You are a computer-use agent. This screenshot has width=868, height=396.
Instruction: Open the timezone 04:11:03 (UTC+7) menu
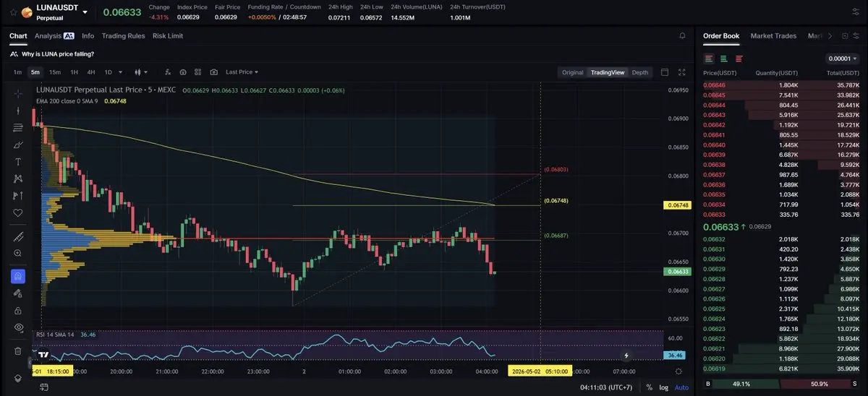(x=606, y=387)
